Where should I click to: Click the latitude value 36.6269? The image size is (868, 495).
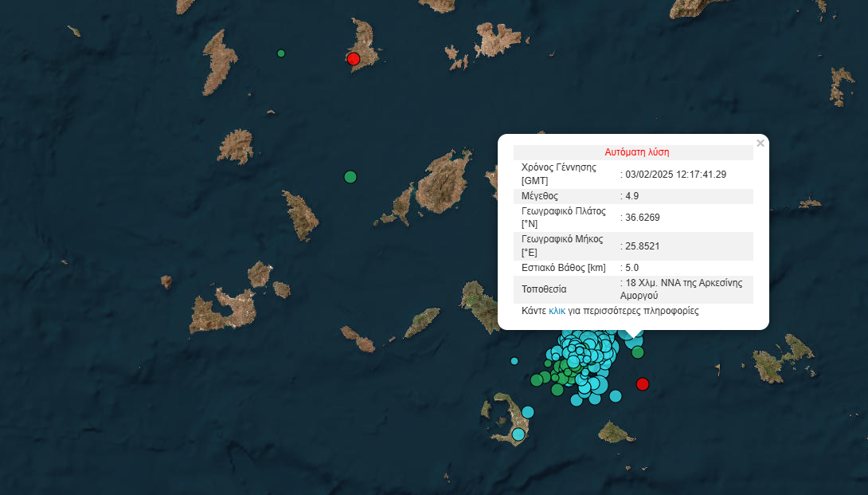(x=643, y=218)
